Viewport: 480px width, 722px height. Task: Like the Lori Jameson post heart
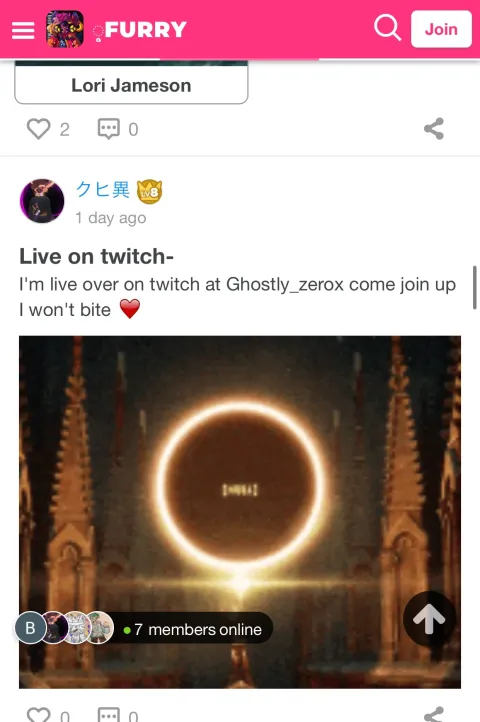(x=38, y=129)
